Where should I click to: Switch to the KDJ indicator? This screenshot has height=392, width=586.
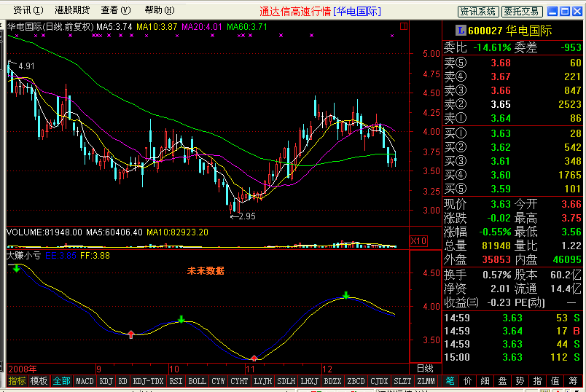click(106, 381)
